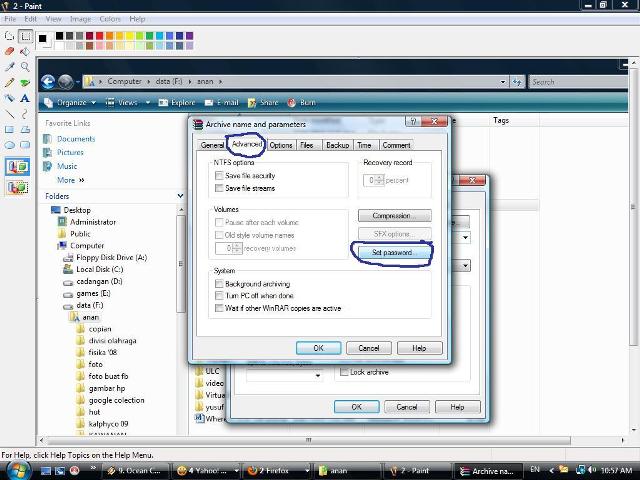Enable Background archiving checkbox
The height and width of the screenshot is (480, 640).
point(219,284)
